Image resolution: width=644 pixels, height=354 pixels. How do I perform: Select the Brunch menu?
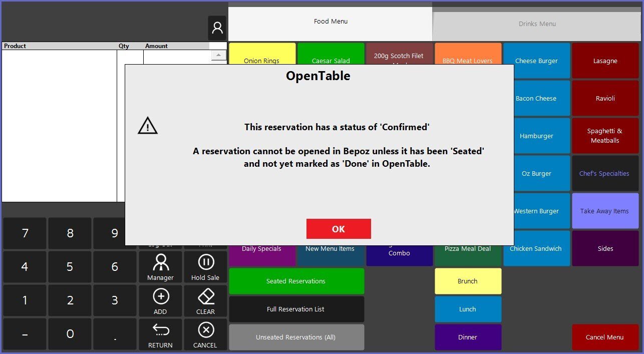pos(468,281)
